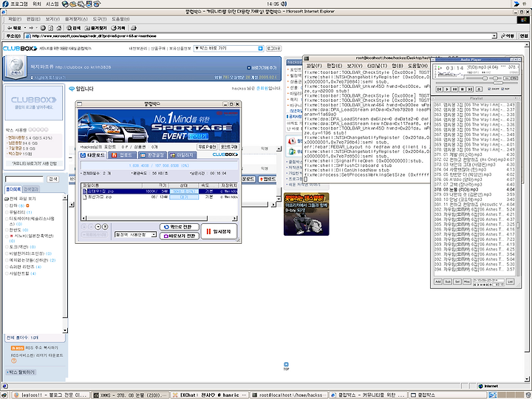The image size is (532, 399).
Task: Click the login button next to box dropdown
Action: [273, 49]
